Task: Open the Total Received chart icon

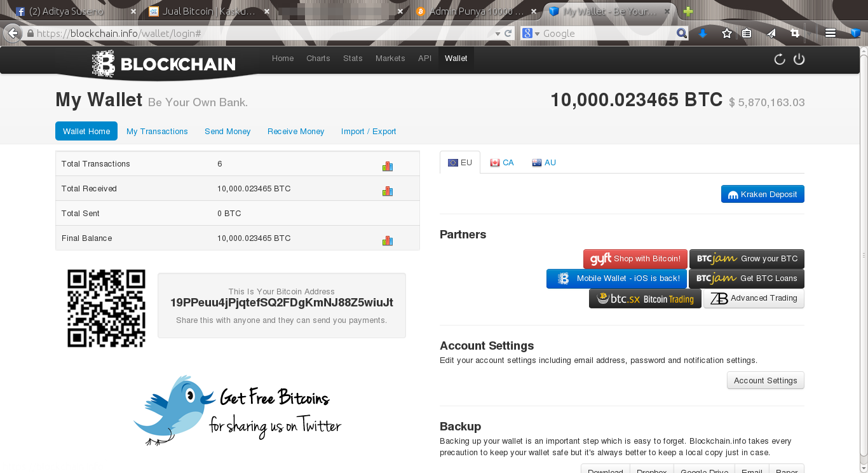Action: click(x=388, y=191)
